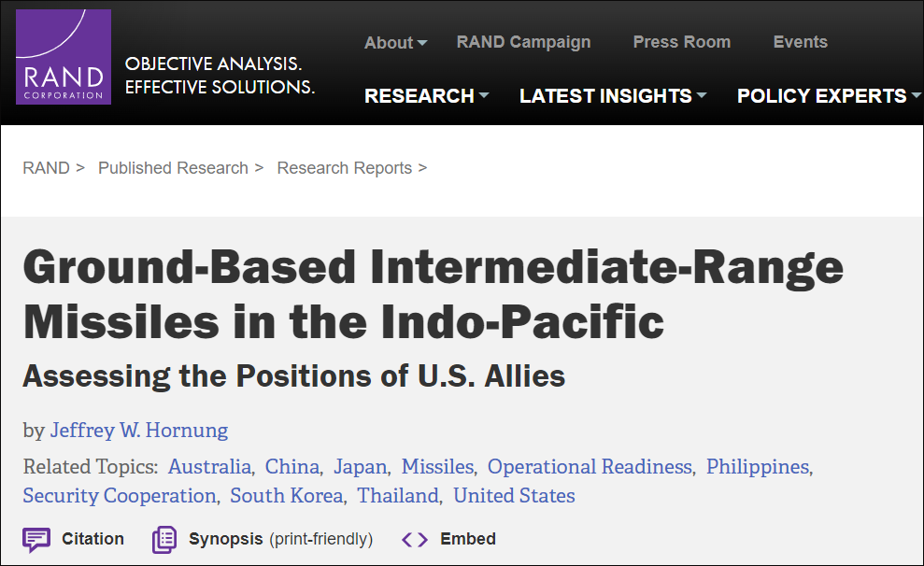This screenshot has width=924, height=566.
Task: Select the Australia related topic
Action: (x=209, y=467)
